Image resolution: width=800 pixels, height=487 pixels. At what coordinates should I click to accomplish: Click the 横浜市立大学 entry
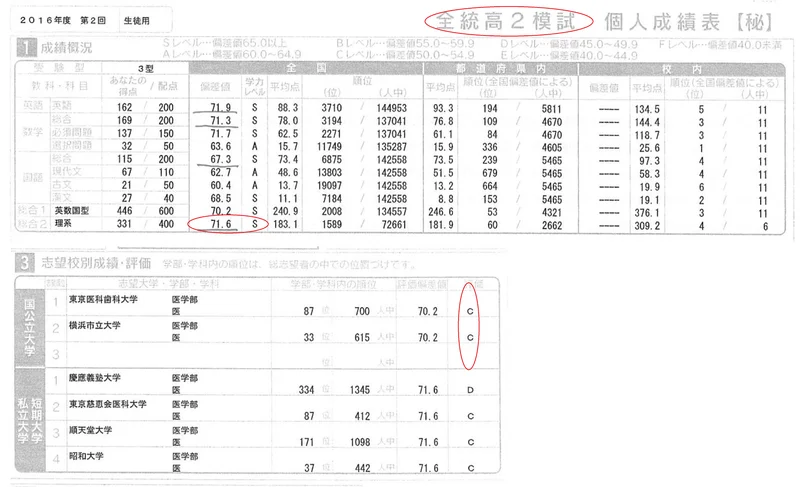[x=96, y=326]
